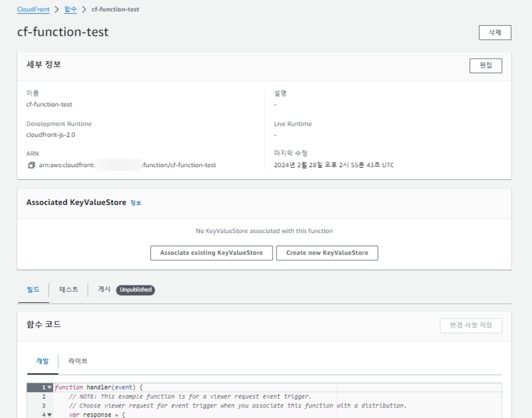Open the 정보 link beside Associated KeyValueStore
Viewport: 532px width, 418px height.
point(136,202)
